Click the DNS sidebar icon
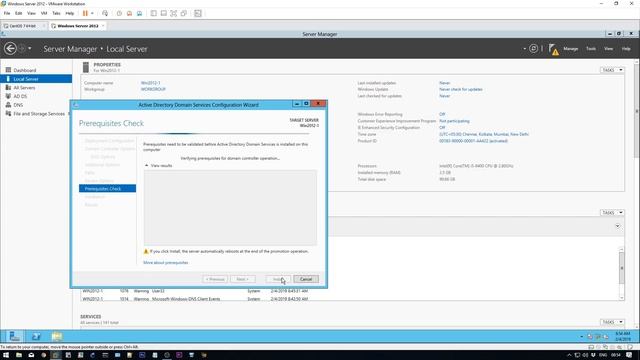The height and width of the screenshot is (360, 640). click(8, 105)
